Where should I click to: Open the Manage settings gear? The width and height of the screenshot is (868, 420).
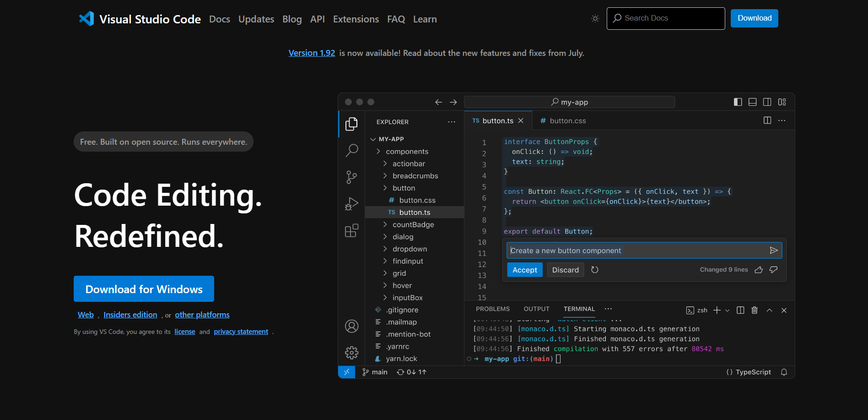click(351, 352)
